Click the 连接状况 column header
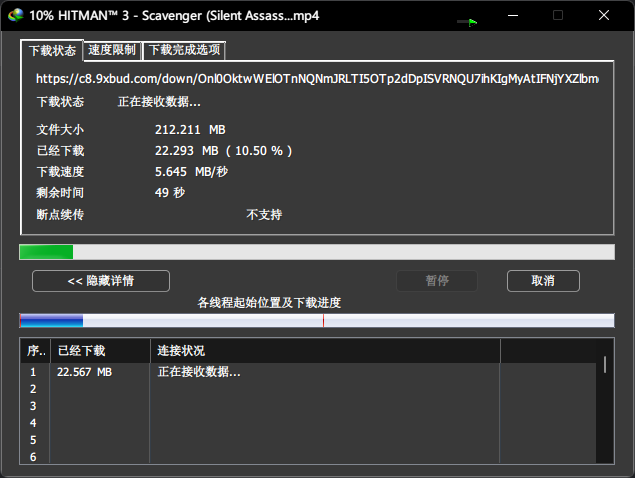This screenshot has height=478, width=635. [x=326, y=351]
